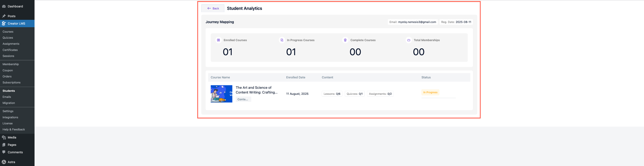Image resolution: width=644 pixels, height=166 pixels.
Task: Click the Assignments: 0/2 chip
Action: [x=380, y=94]
